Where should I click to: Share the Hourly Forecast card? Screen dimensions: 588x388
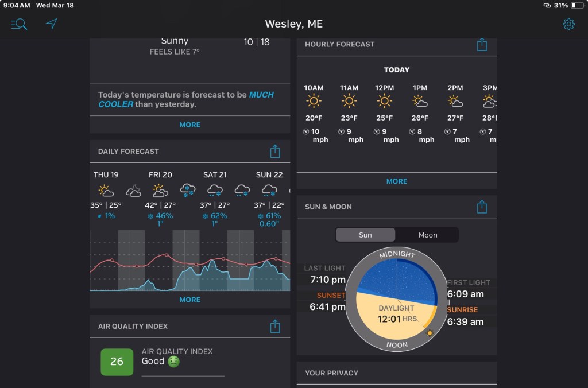coord(482,45)
